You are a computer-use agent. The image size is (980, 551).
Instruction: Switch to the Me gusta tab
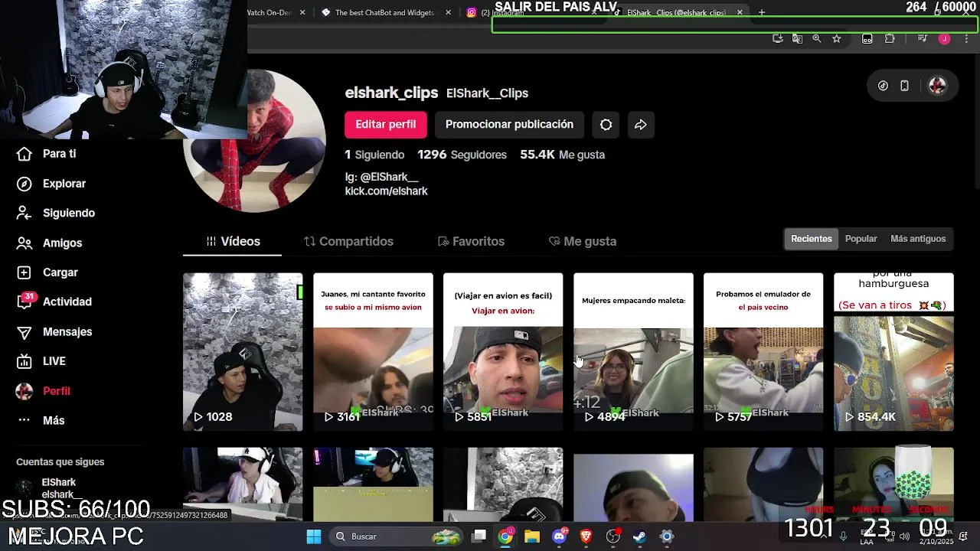(x=583, y=241)
